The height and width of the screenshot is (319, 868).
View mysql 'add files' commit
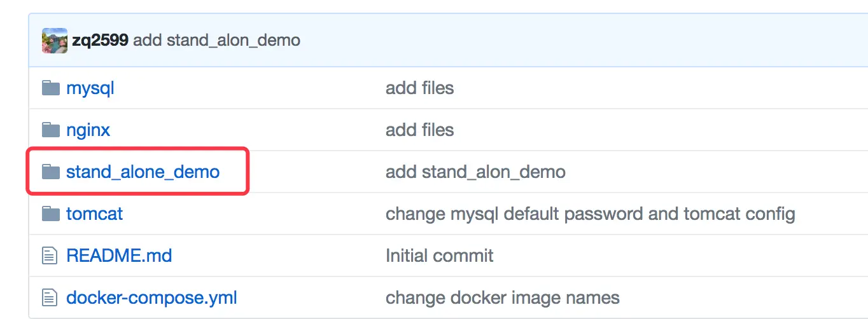click(x=419, y=88)
